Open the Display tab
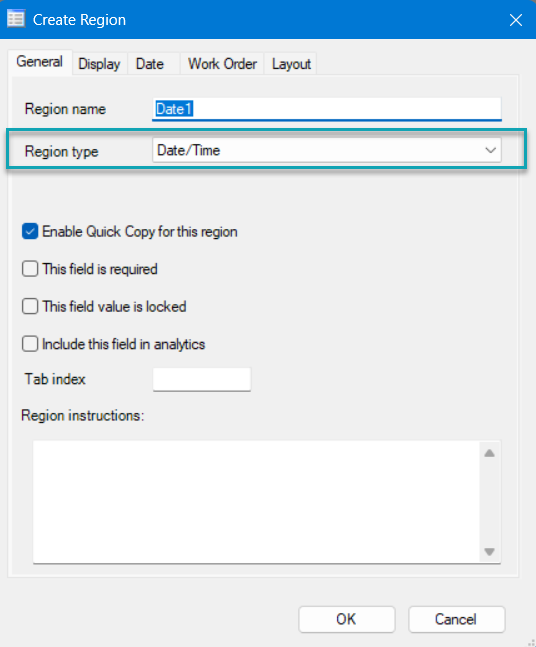Image resolution: width=536 pixels, height=647 pixels. [x=99, y=64]
